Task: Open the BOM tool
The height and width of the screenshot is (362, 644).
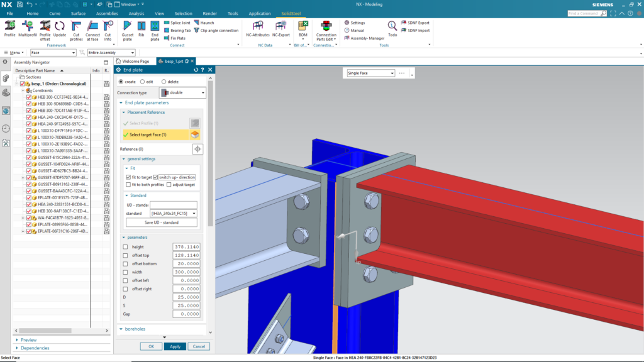Action: [303, 30]
